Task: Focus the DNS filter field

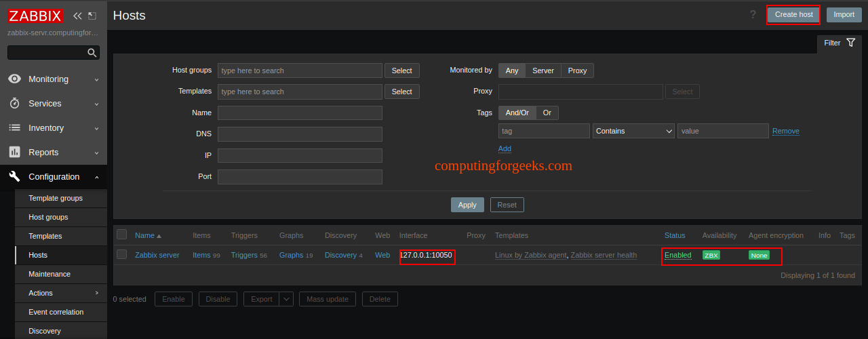Action: click(300, 134)
